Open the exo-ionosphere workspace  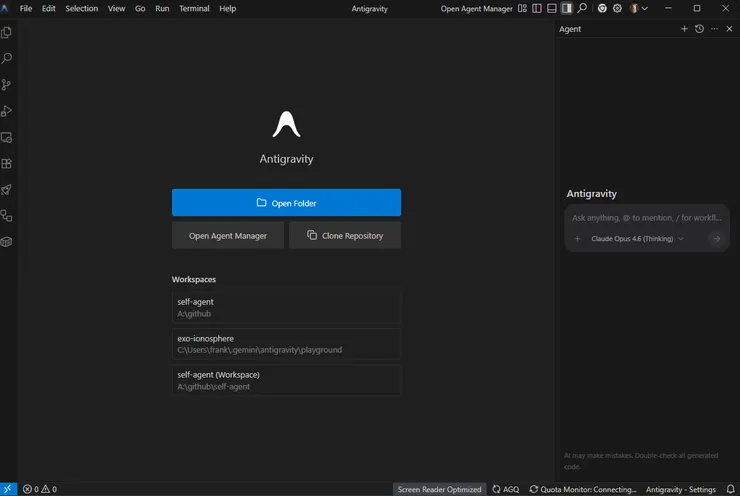click(x=286, y=344)
